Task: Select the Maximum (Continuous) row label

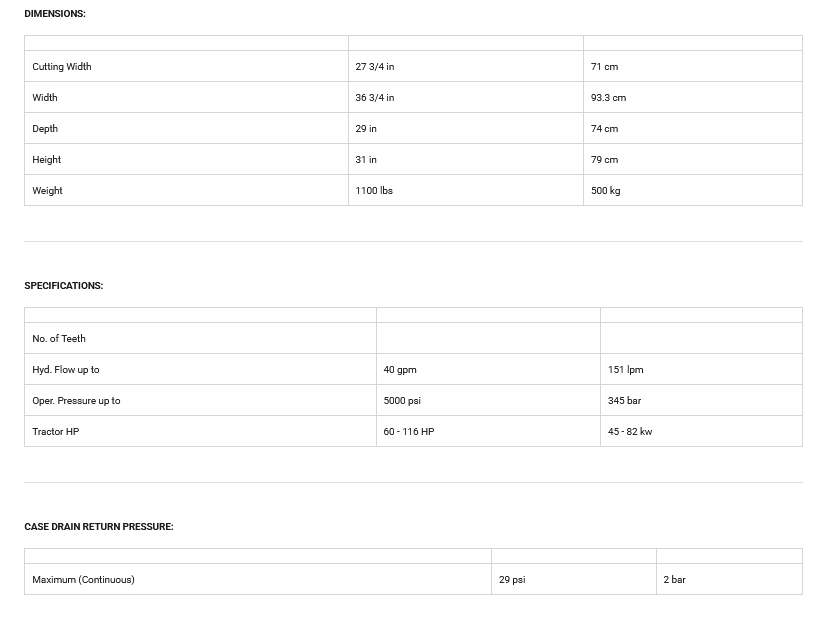Action: (x=83, y=580)
